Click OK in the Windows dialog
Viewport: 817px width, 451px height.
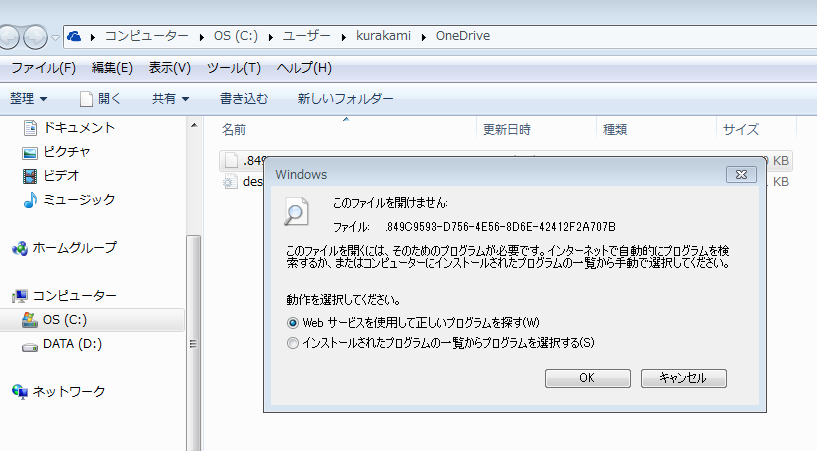pos(588,378)
